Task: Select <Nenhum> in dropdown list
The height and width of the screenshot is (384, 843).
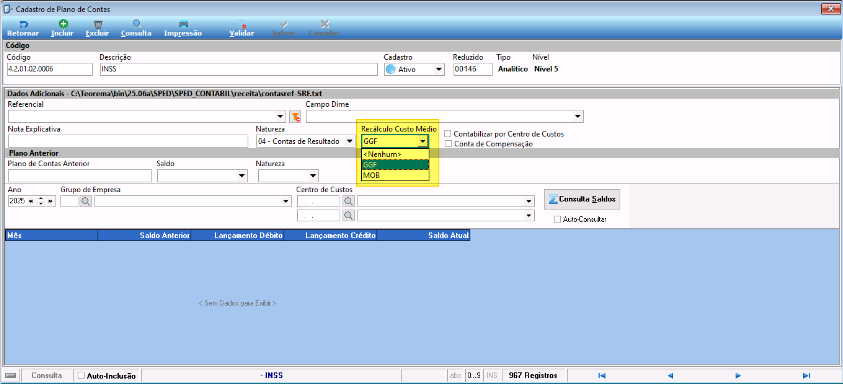Action: click(395, 154)
